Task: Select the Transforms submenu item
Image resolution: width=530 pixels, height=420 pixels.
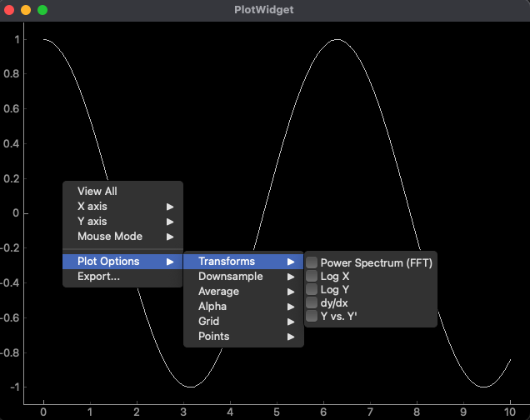Action: (x=243, y=262)
